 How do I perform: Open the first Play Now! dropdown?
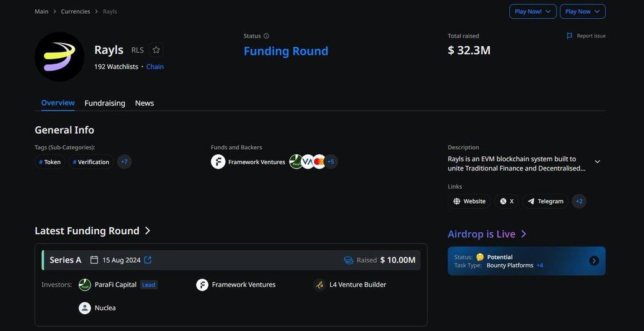pyautogui.click(x=532, y=11)
